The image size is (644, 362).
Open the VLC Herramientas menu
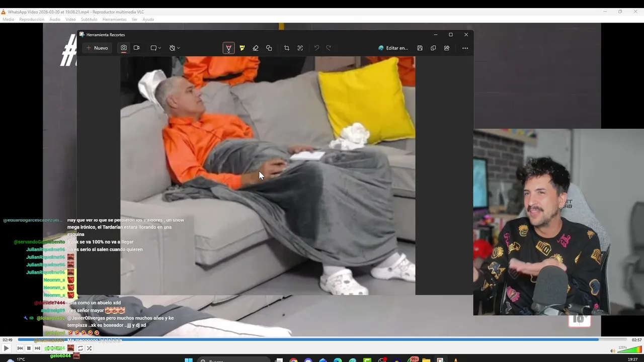[114, 20]
